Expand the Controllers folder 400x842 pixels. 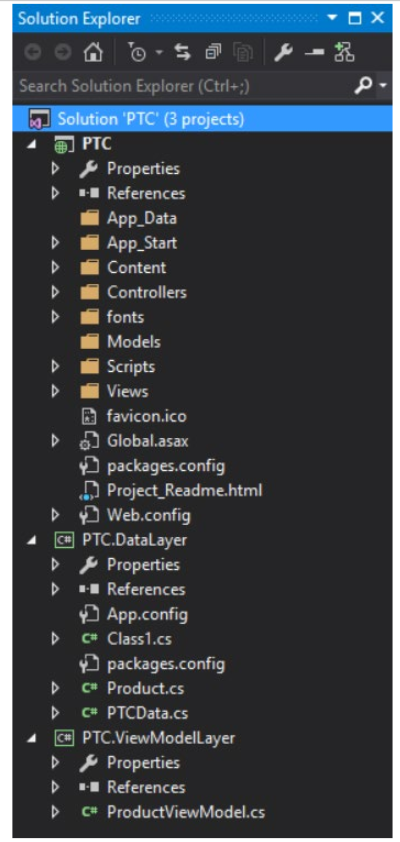tap(55, 292)
